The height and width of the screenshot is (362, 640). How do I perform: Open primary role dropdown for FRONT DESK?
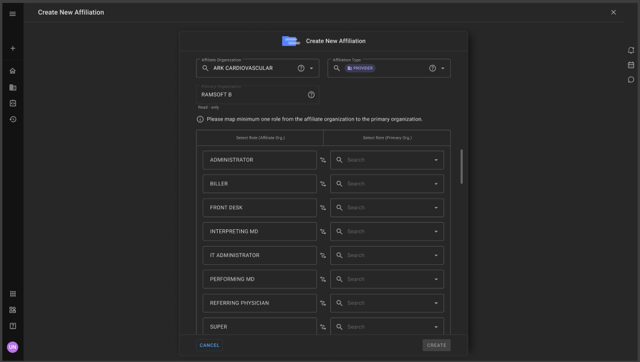[x=436, y=208]
